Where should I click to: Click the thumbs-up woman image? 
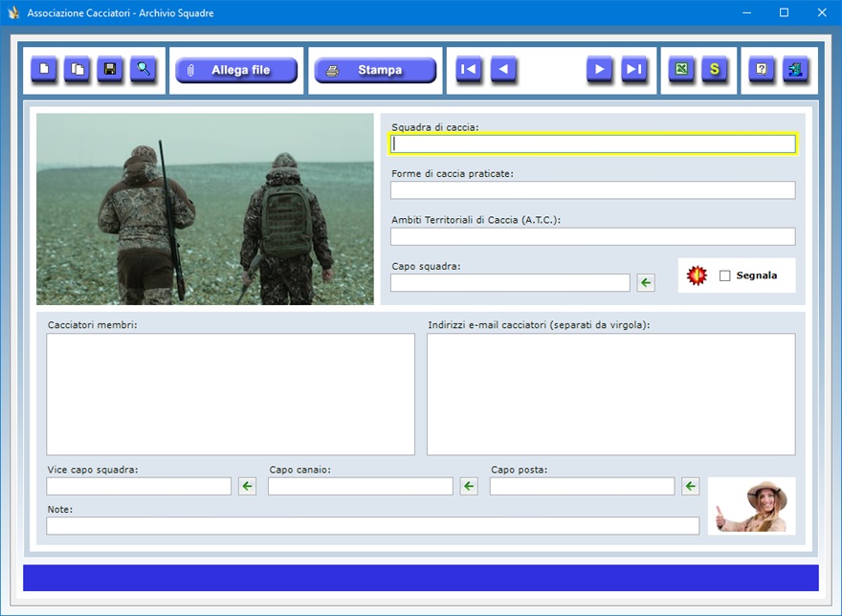click(752, 506)
